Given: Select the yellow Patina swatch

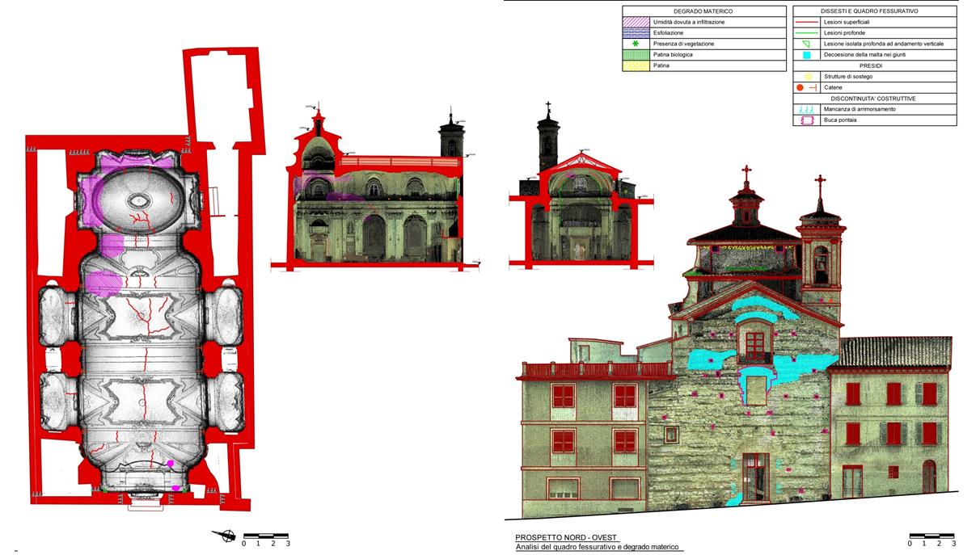Looking at the screenshot, I should coord(636,65).
